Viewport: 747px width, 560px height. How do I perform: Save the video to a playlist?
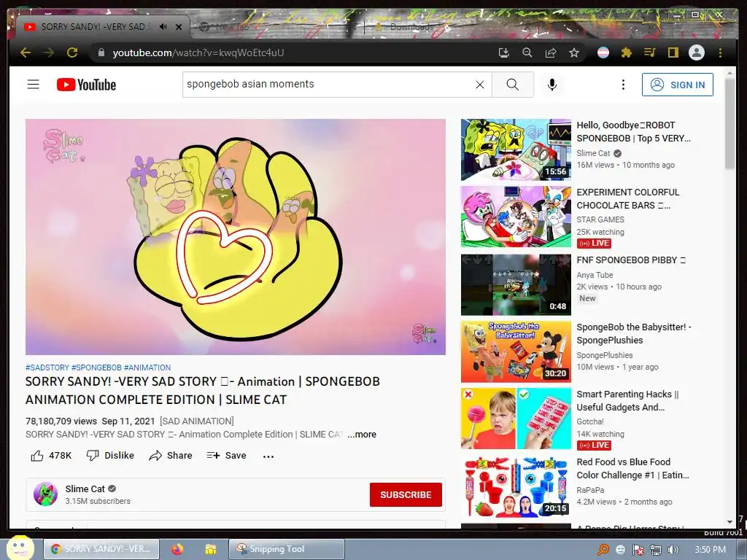point(226,456)
